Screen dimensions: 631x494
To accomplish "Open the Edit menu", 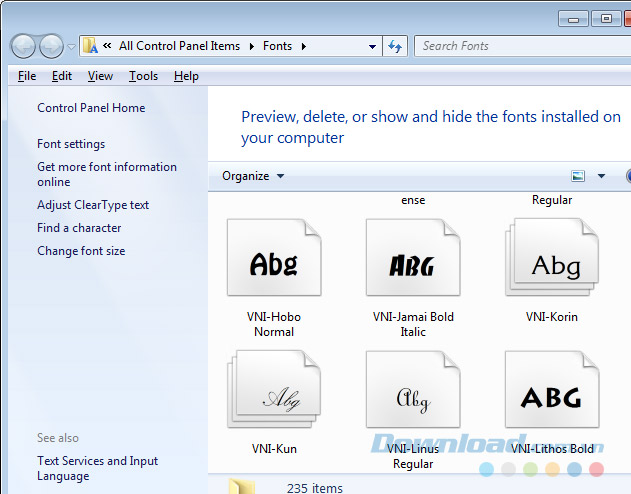I will click(62, 76).
